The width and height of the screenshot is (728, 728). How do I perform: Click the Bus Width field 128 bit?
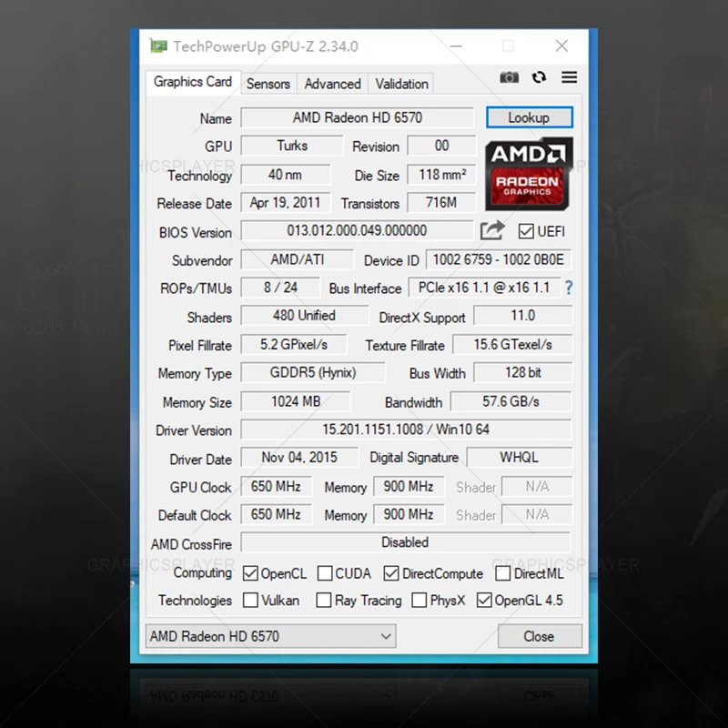click(x=522, y=372)
